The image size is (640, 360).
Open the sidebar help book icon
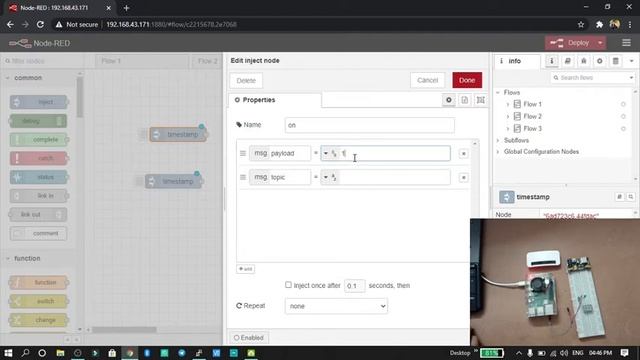[568, 61]
